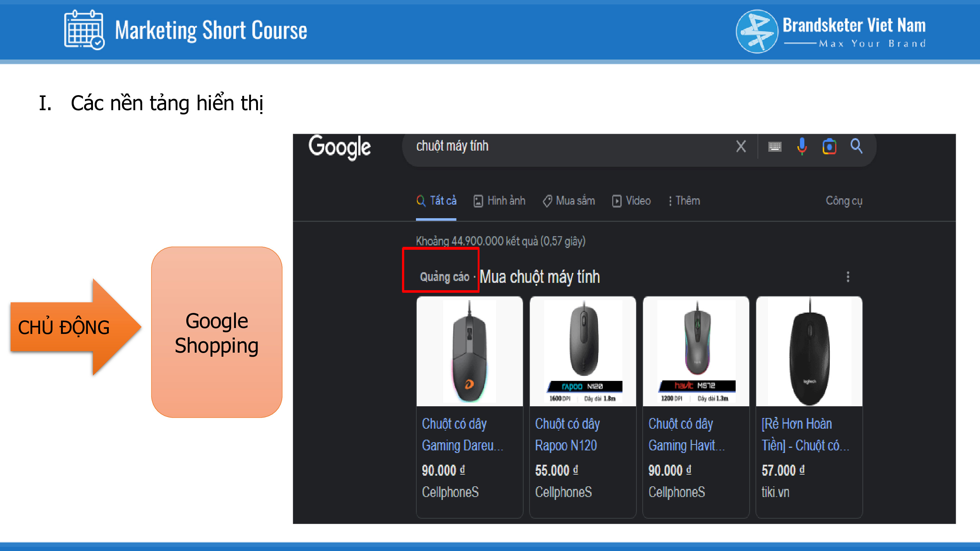This screenshot has width=980, height=551.
Task: Clear the search box with X icon
Action: coord(741,147)
